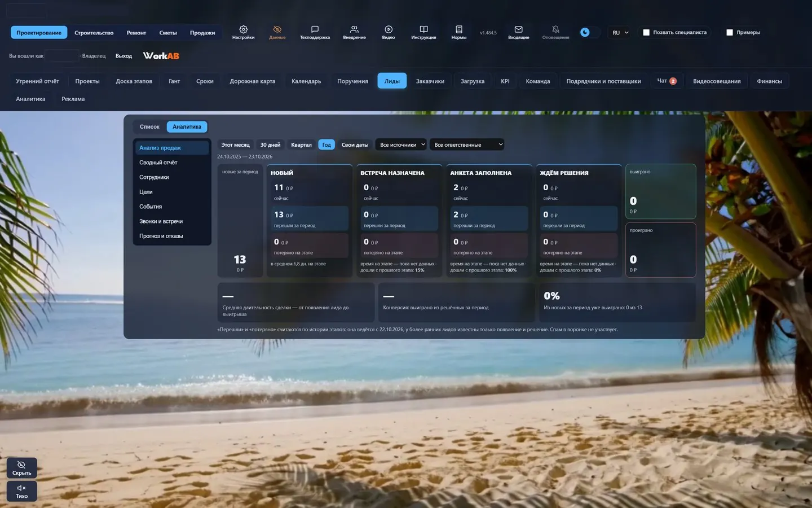Expand the Все ответственные dropdown
Screen dimensions: 812x508
(x=467, y=144)
